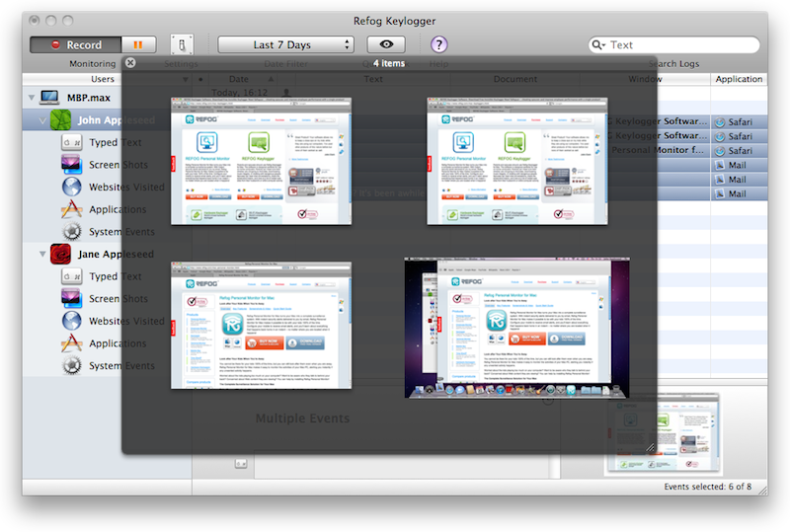
Task: Sort by the Application column header
Action: (x=739, y=79)
